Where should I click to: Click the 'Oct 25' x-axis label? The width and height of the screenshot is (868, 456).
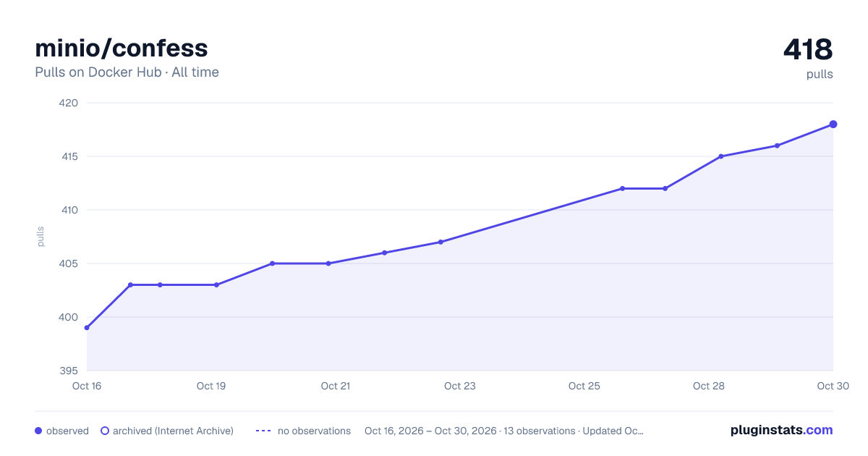(584, 386)
